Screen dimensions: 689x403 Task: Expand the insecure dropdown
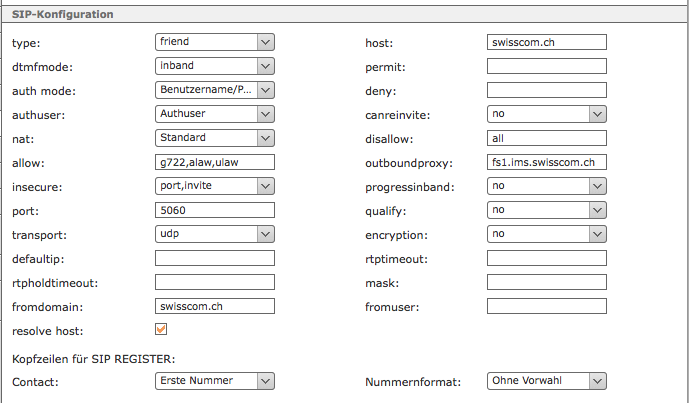coord(215,186)
